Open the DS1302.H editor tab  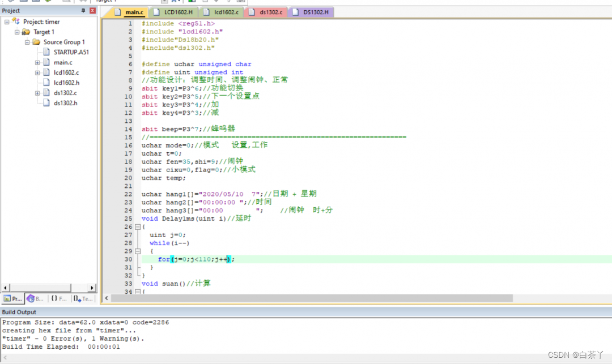click(x=311, y=12)
